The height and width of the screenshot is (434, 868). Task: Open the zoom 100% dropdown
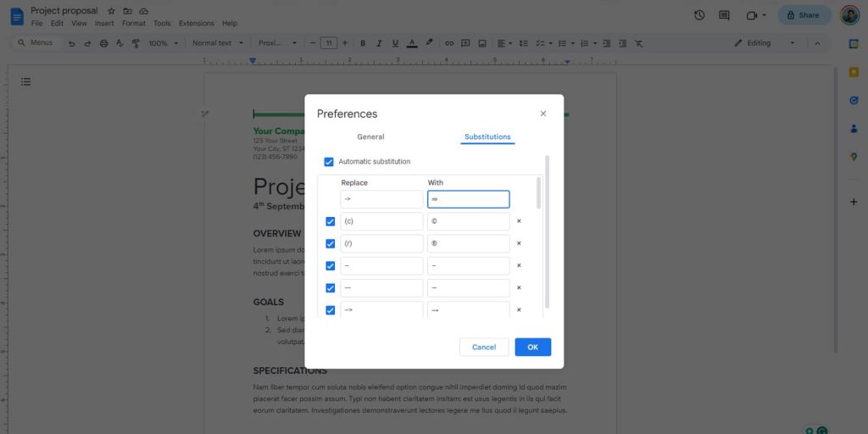(x=162, y=43)
